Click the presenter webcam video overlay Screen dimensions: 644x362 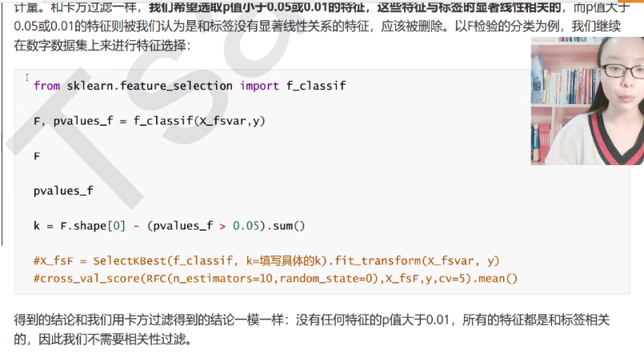coord(587,101)
